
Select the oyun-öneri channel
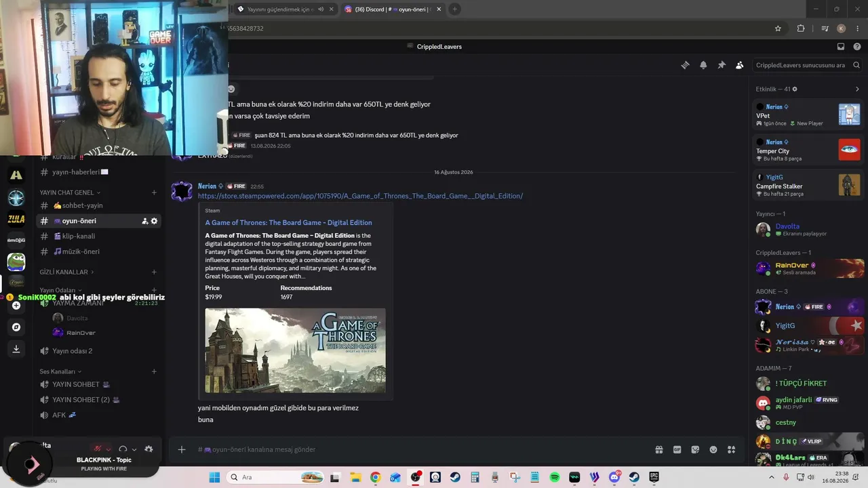(98, 221)
